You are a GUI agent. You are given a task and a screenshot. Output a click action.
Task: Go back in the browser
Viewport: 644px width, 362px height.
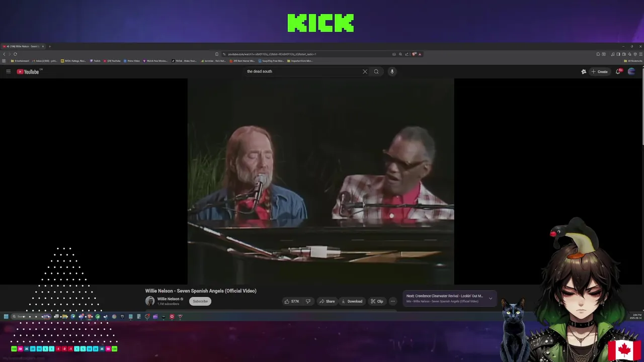[4, 54]
